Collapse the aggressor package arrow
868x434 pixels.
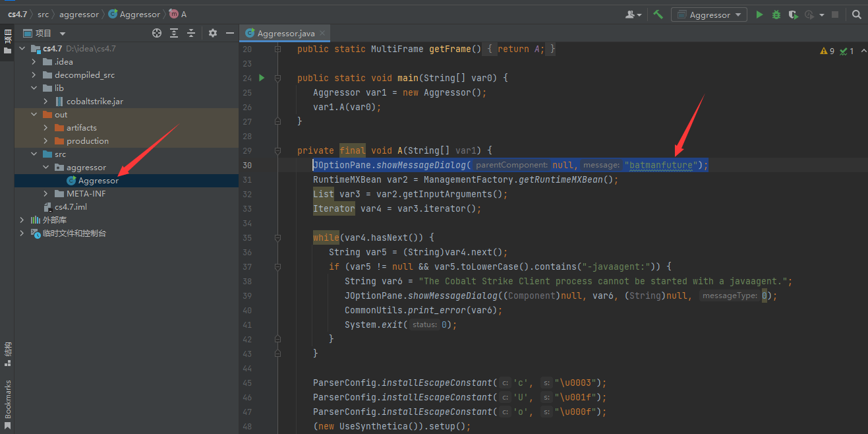click(x=46, y=167)
